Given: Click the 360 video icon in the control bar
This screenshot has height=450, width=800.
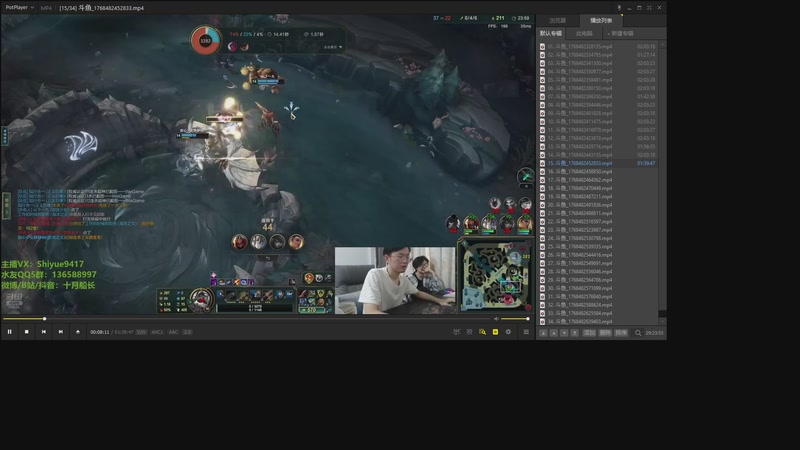Looking at the screenshot, I should (457, 332).
